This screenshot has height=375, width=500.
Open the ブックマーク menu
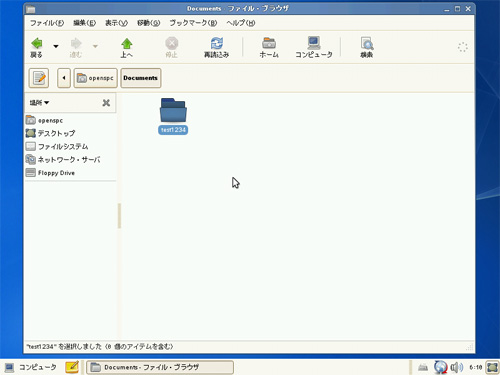(193, 23)
